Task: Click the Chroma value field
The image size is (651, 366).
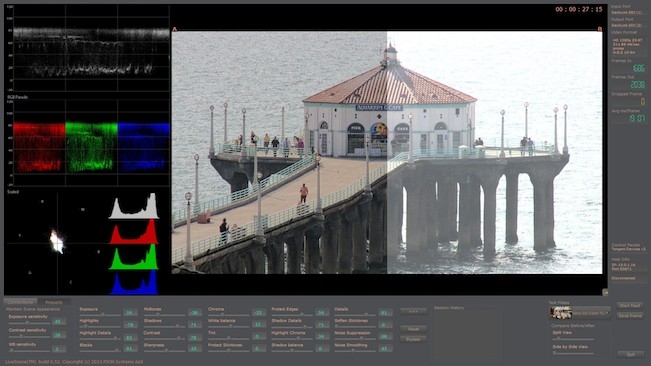Action: click(x=259, y=312)
